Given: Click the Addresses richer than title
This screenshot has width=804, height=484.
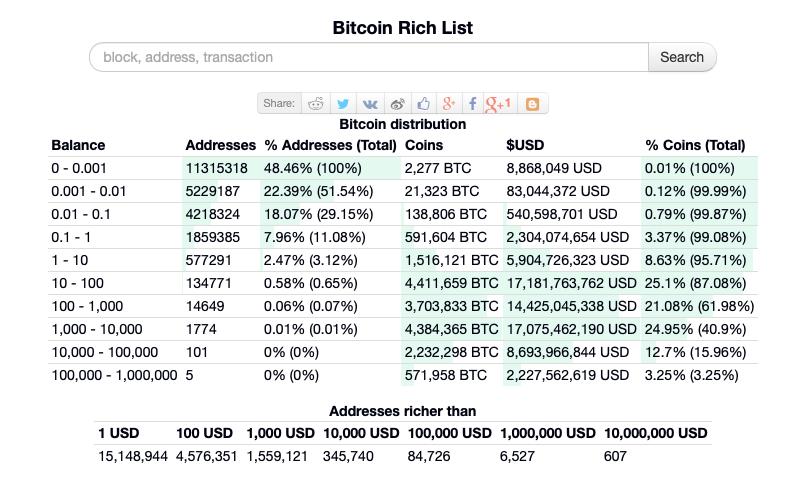Looking at the screenshot, I should tap(403, 411).
